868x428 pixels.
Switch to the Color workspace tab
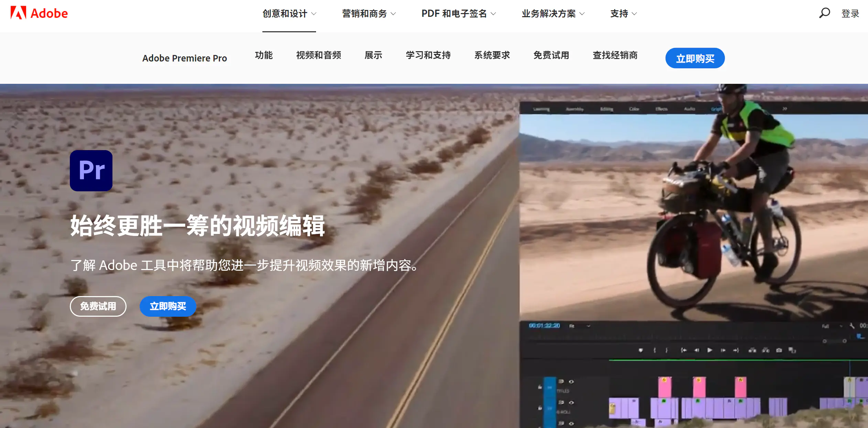pyautogui.click(x=634, y=109)
